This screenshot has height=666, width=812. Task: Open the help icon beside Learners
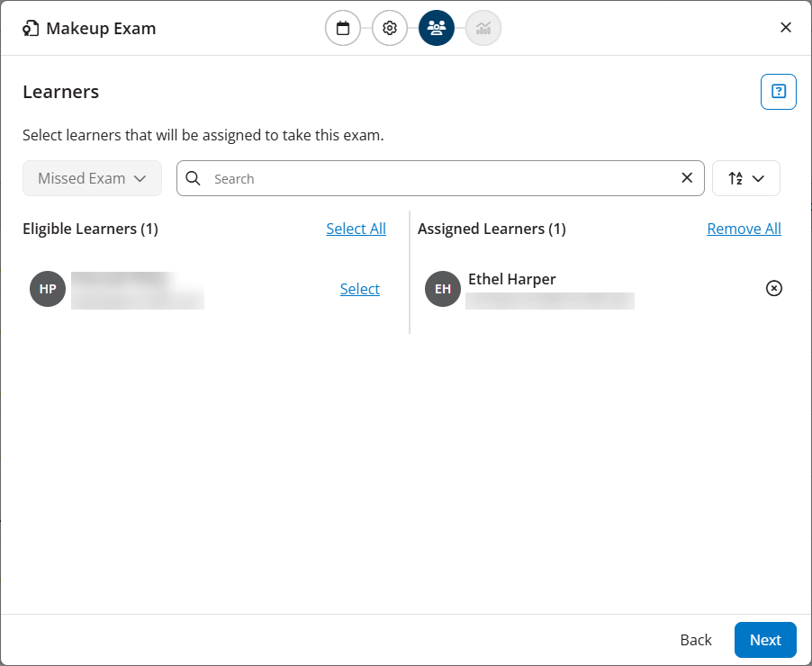tap(779, 92)
